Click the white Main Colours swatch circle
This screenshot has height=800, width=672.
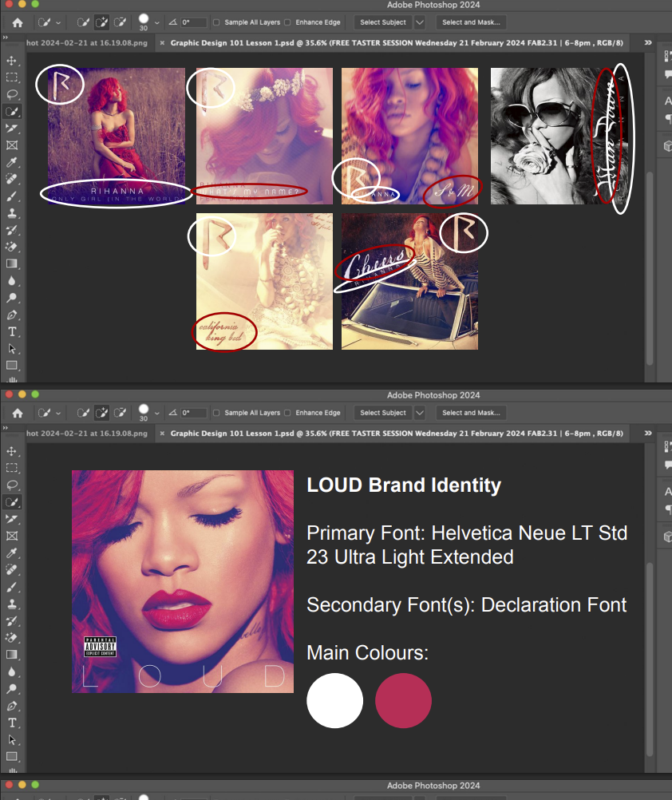(x=334, y=700)
